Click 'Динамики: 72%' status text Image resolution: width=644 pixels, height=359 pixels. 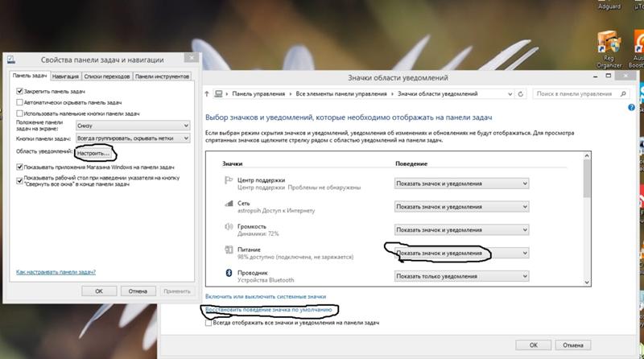258,233
